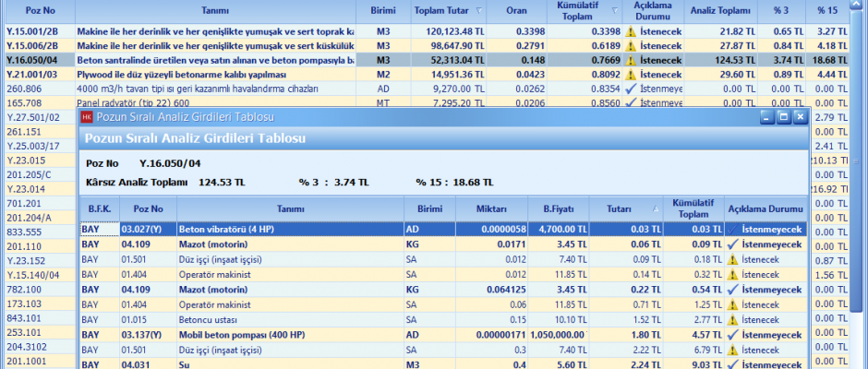Click the checkmark icon in the Beton vibratörü row
The width and height of the screenshot is (868, 369).
click(x=733, y=229)
